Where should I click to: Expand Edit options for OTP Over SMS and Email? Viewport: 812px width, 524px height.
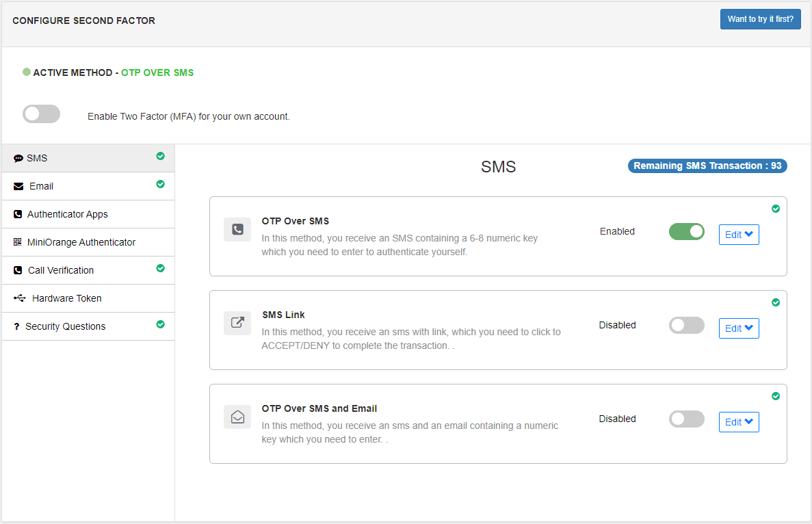[x=739, y=421]
